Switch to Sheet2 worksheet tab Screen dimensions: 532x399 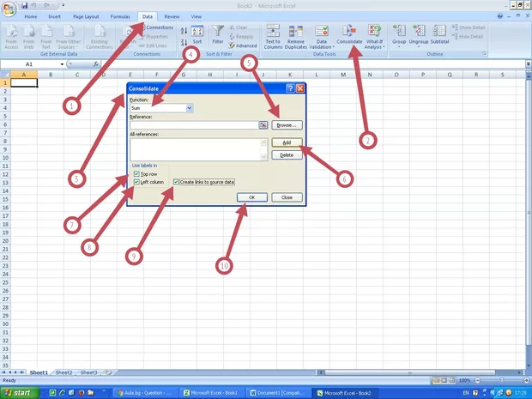click(x=63, y=372)
